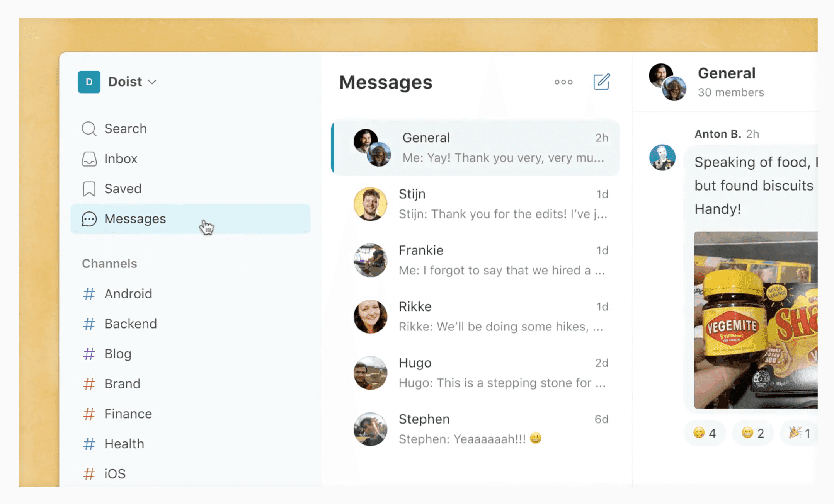The image size is (834, 504).
Task: Click Frankie's avatar in message list
Action: point(370,261)
